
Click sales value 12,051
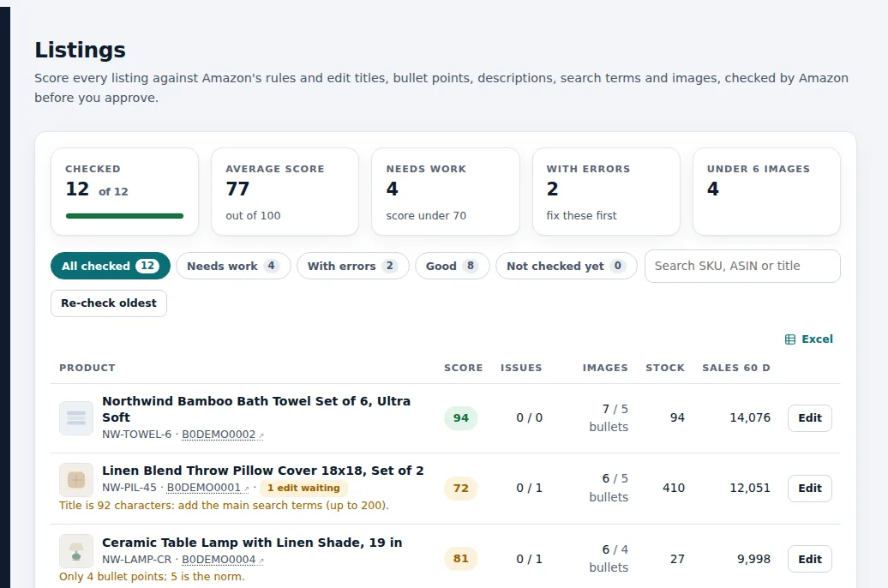[750, 489]
